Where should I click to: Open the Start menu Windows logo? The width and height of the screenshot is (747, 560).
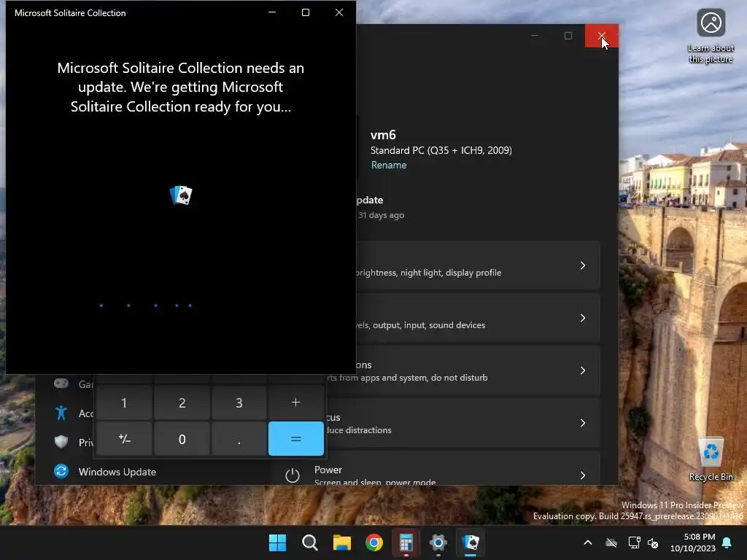pyautogui.click(x=277, y=542)
